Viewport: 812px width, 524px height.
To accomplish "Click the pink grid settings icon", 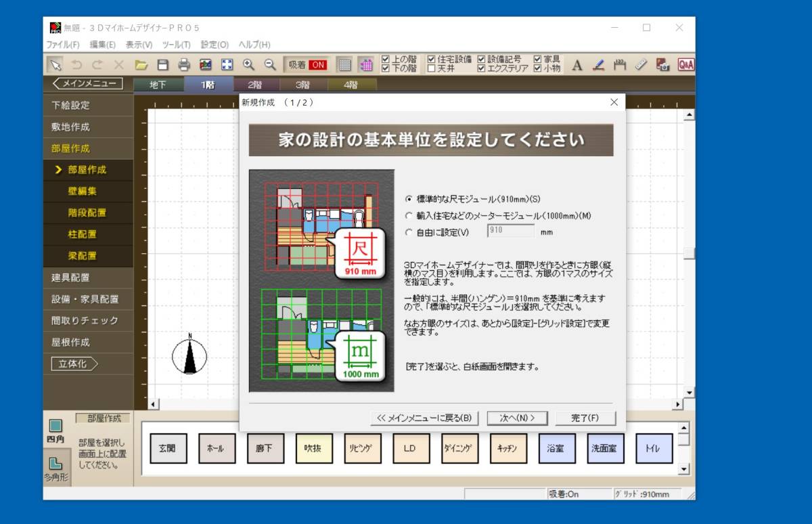I will coord(366,65).
